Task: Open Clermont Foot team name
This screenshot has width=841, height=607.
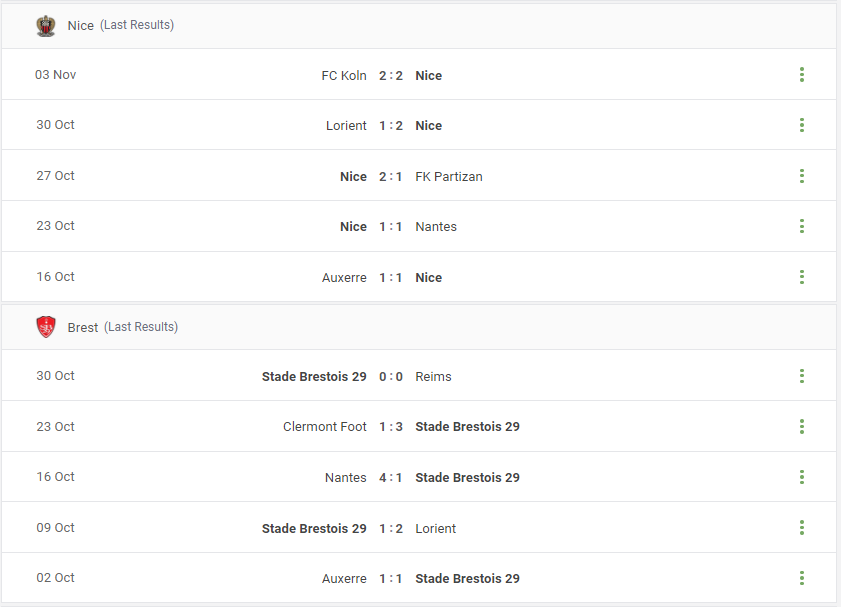Action: pos(324,426)
